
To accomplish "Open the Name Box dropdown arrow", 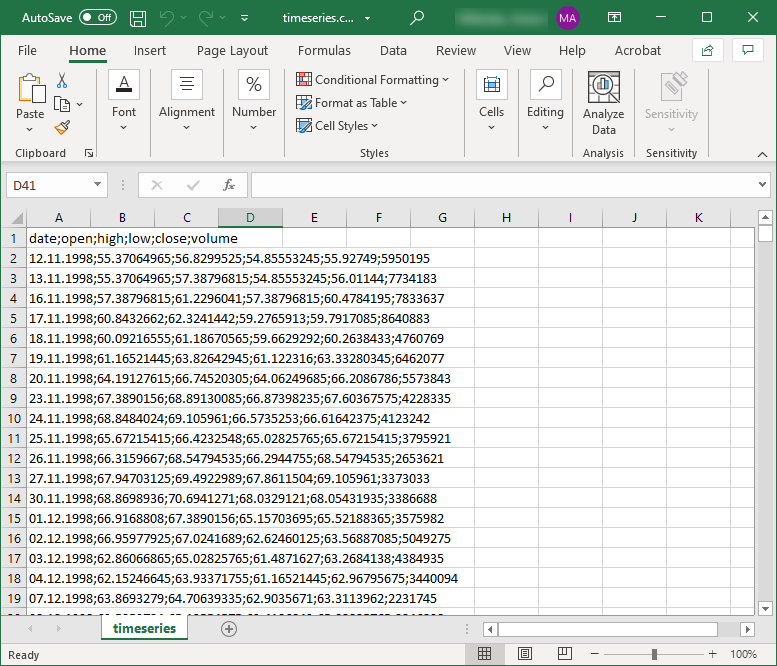I will [98, 185].
